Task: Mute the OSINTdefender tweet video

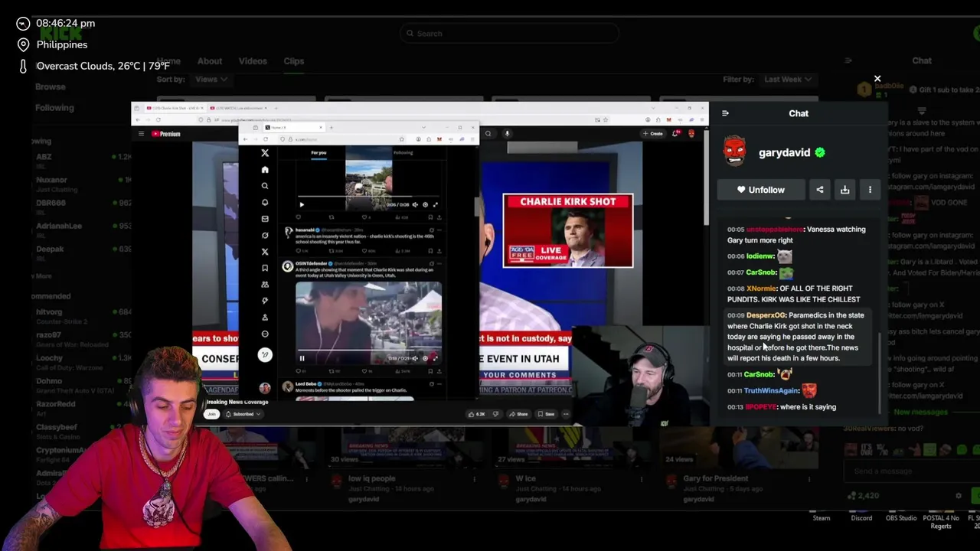Action: [415, 358]
